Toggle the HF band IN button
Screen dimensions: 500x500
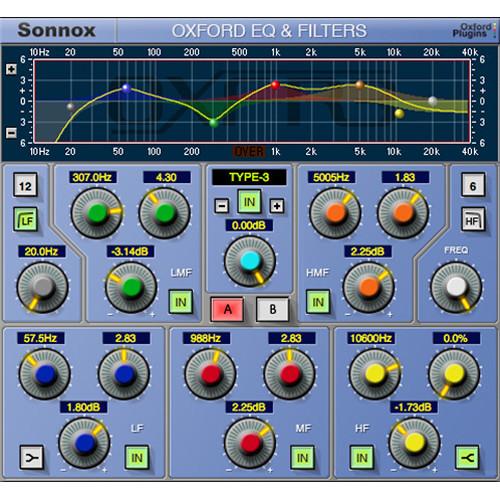click(x=362, y=457)
